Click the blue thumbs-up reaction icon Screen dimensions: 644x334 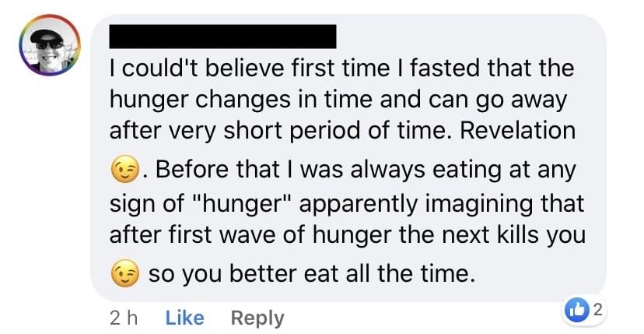pos(575,311)
